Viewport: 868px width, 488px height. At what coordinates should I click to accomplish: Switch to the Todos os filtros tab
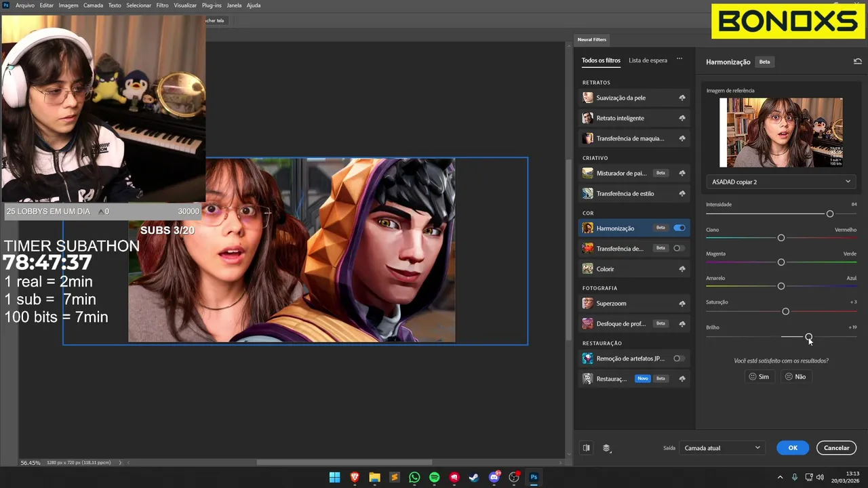point(601,60)
